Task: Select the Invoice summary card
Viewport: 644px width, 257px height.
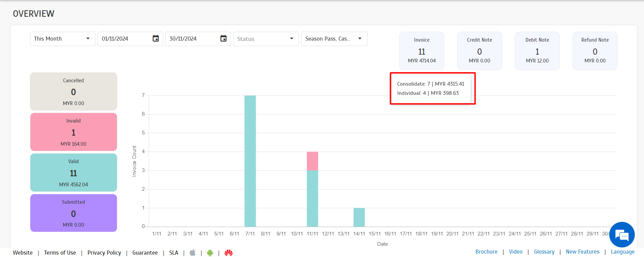Action: [421, 51]
